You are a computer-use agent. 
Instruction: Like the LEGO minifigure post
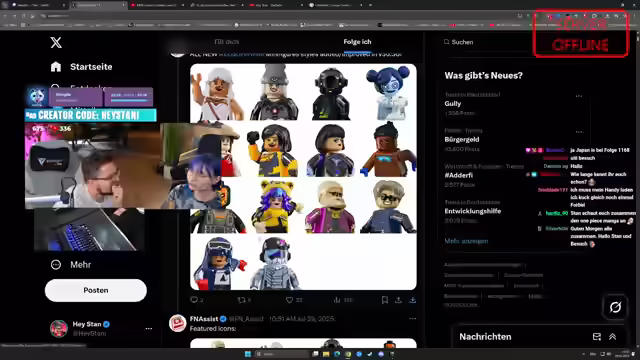click(289, 300)
